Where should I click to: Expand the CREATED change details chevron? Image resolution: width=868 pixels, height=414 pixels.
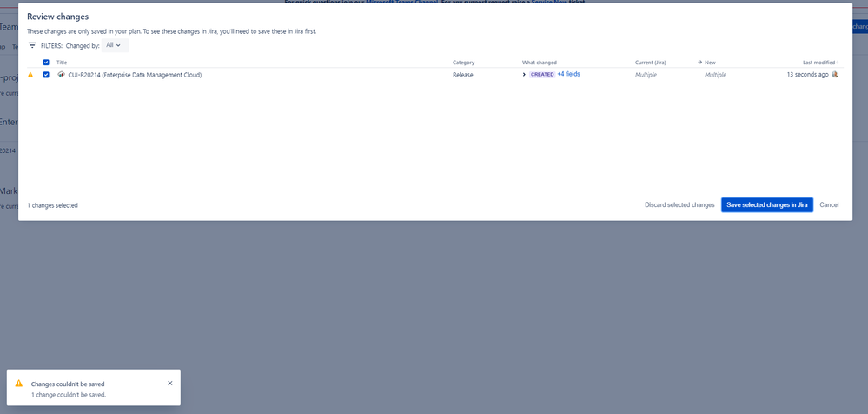pos(524,74)
